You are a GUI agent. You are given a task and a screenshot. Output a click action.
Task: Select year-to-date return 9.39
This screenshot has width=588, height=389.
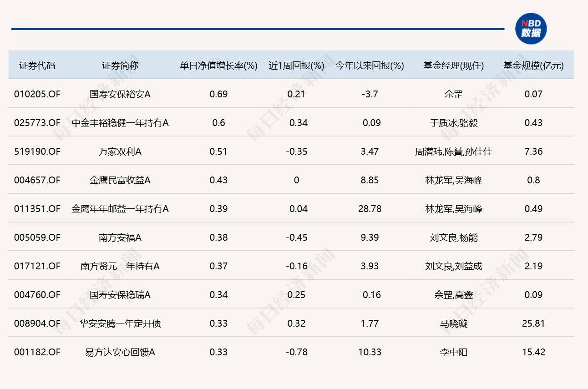(370, 237)
